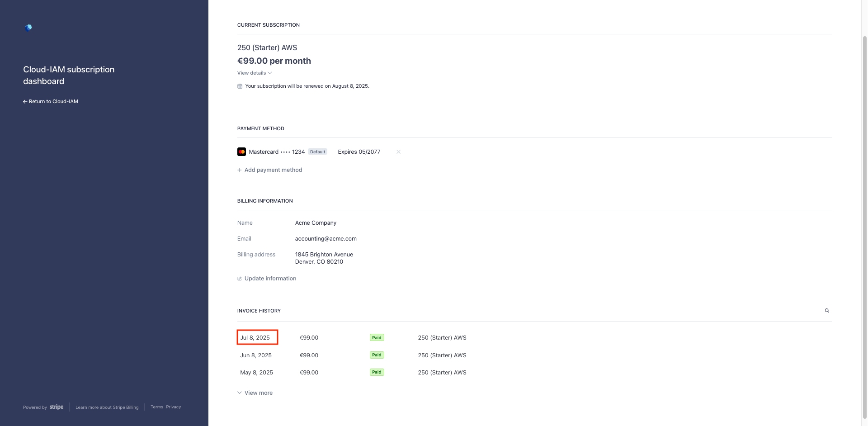Click the Mastercard card brand icon
The image size is (868, 426).
(x=241, y=152)
